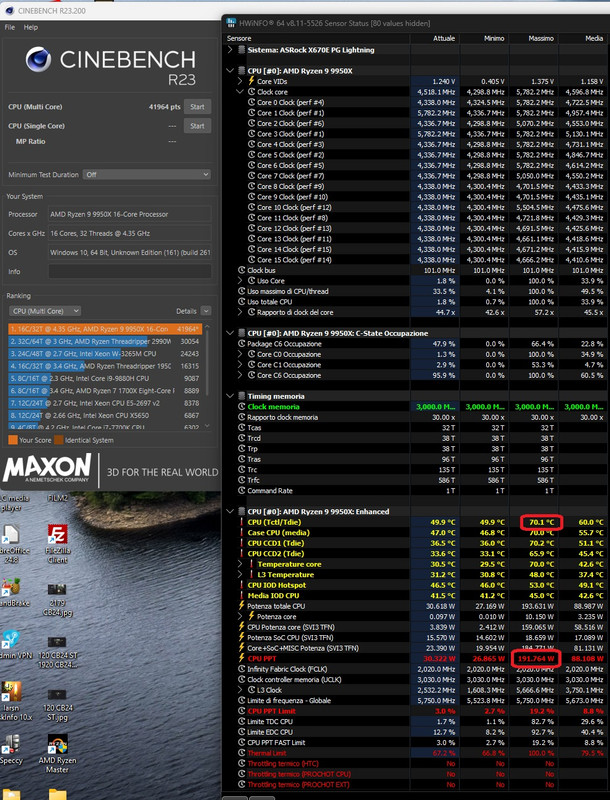Viewport: 610px width, 800px height.
Task: Click the icon beside Limite TDC CPU
Action: tap(242, 721)
